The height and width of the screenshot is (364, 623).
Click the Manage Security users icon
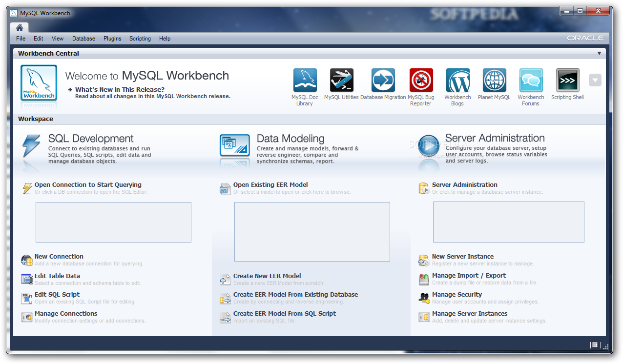click(x=424, y=298)
